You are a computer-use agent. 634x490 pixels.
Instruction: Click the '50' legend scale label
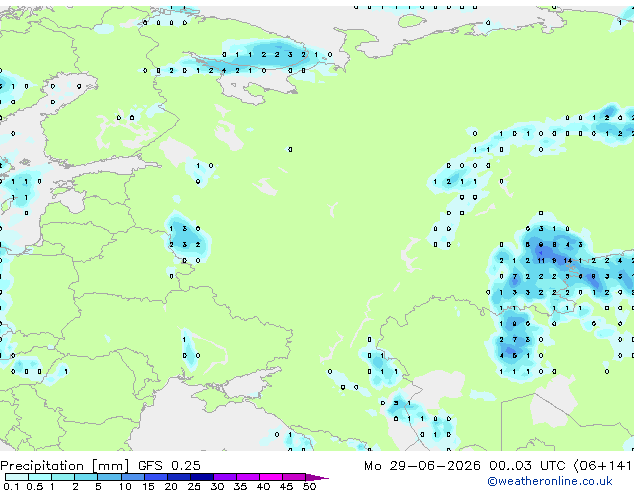coord(309,486)
